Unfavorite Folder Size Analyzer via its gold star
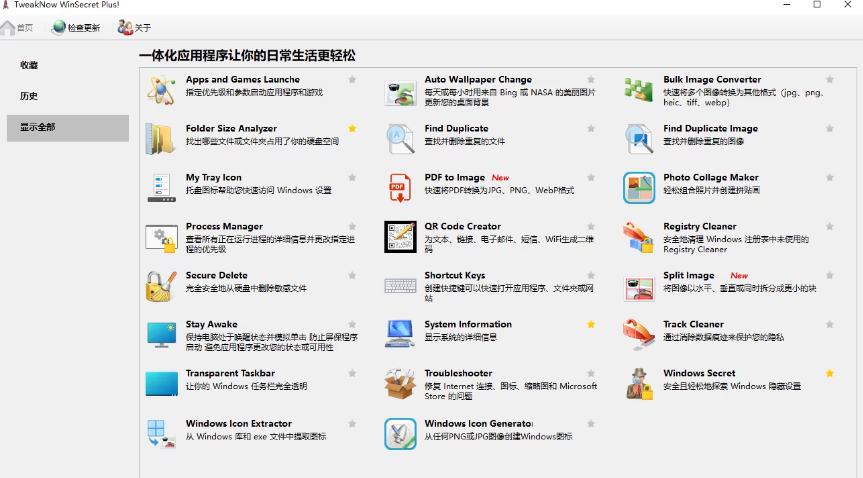This screenshot has width=863, height=478. [352, 128]
